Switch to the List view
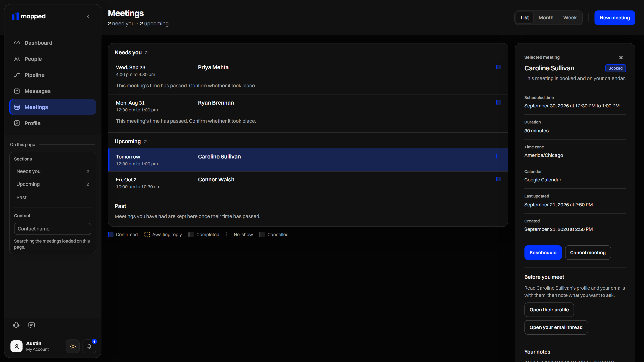The width and height of the screenshot is (644, 362). 524,18
